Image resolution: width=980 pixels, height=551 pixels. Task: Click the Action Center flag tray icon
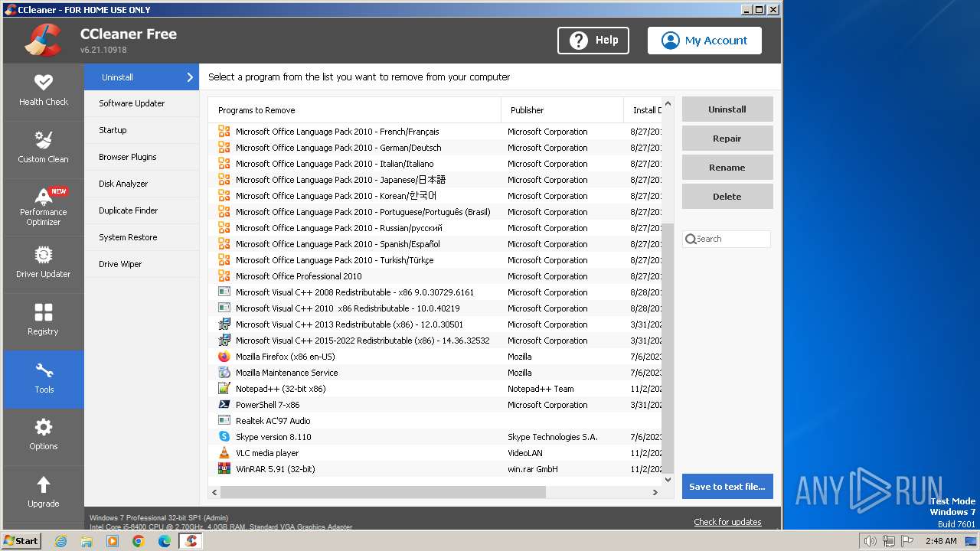(x=907, y=541)
